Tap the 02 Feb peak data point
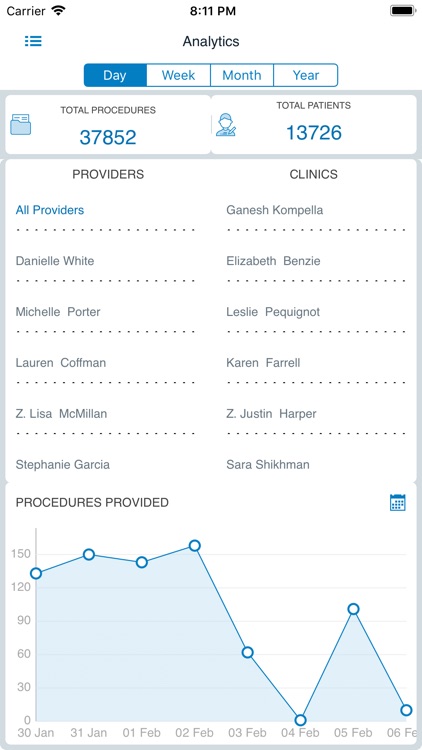The image size is (422, 750). pos(194,546)
